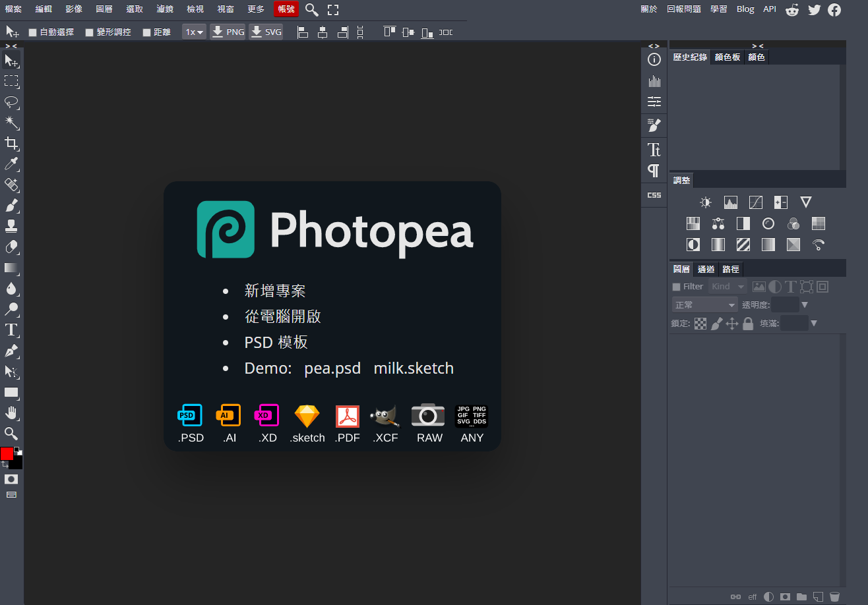
Task: Enable the 自動選擇 checkbox
Action: pos(32,32)
